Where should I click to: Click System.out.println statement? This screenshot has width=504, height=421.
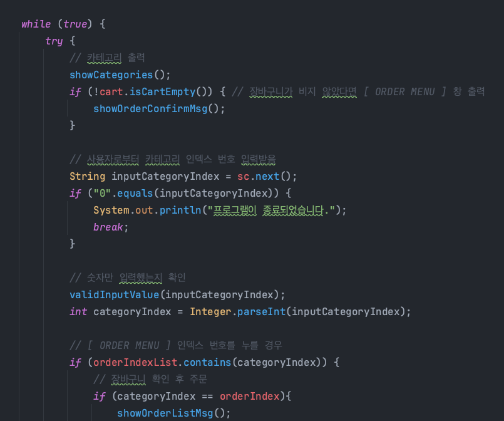point(220,210)
